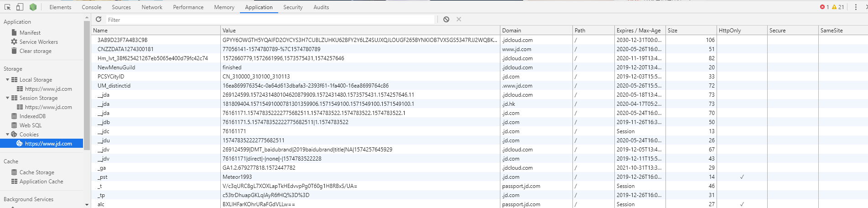This screenshot has height=208, width=868.
Task: Open the DevTools three-dot menu
Action: pyautogui.click(x=856, y=7)
